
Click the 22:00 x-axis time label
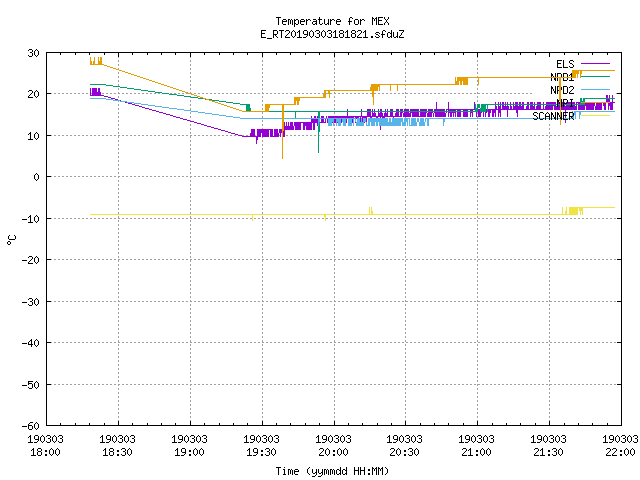tap(620, 452)
